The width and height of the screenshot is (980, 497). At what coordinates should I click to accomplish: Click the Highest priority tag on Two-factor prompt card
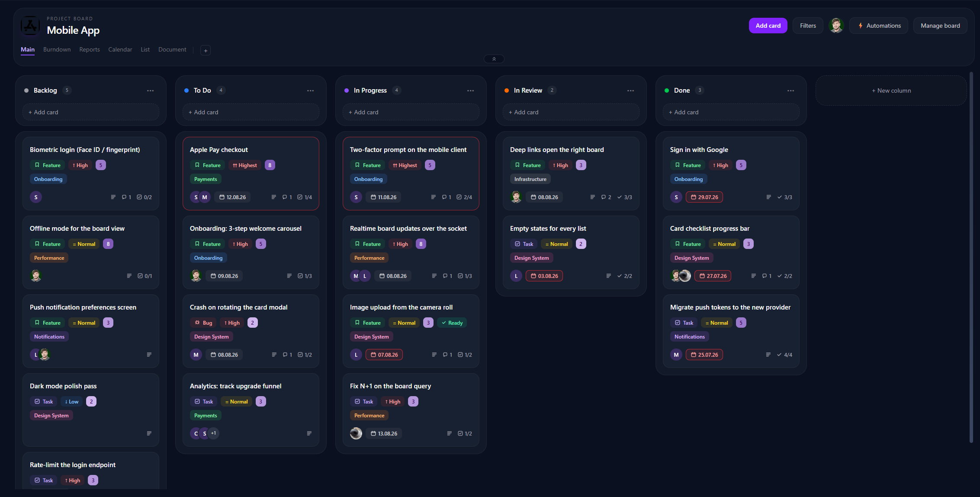point(405,165)
